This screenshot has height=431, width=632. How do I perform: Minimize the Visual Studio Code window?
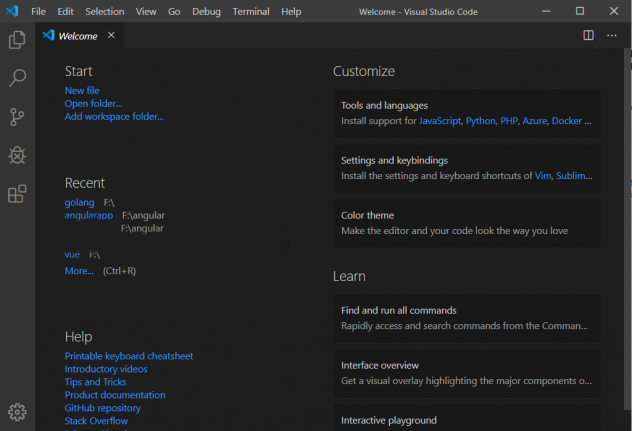pos(546,11)
